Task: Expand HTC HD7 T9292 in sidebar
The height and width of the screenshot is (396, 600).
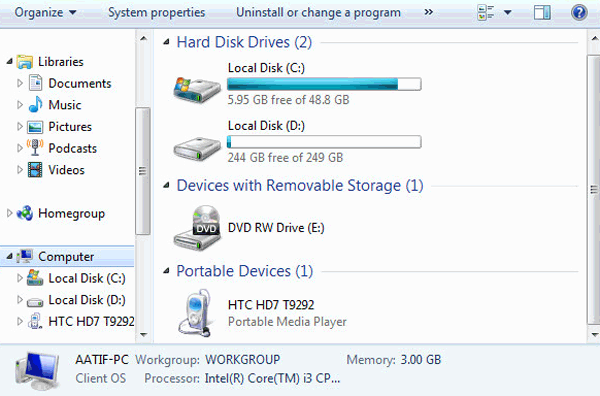Action: click(20, 321)
